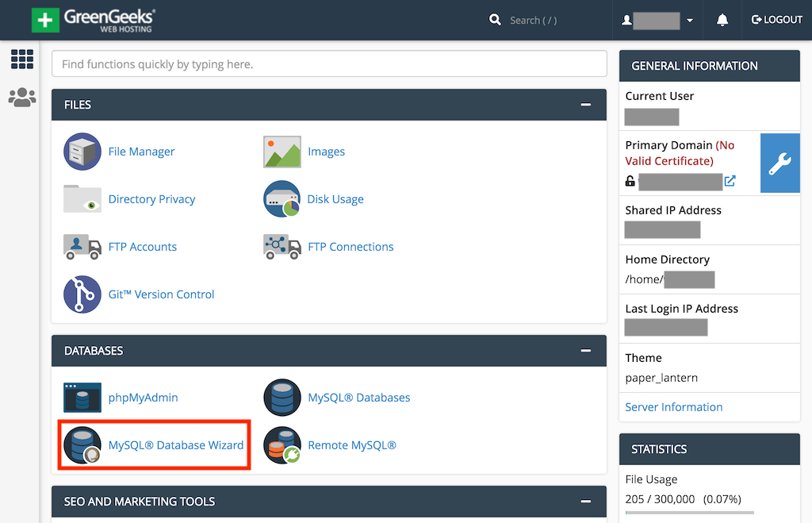
Task: Click the Images icon
Action: tap(282, 152)
